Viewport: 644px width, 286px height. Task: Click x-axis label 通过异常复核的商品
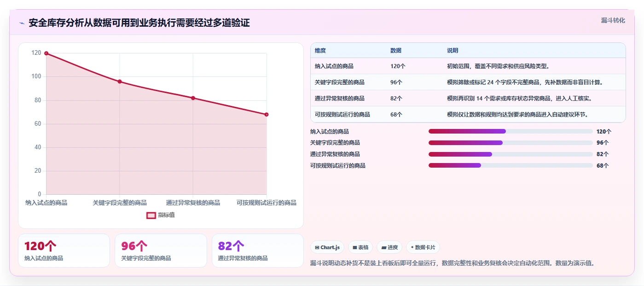click(193, 203)
